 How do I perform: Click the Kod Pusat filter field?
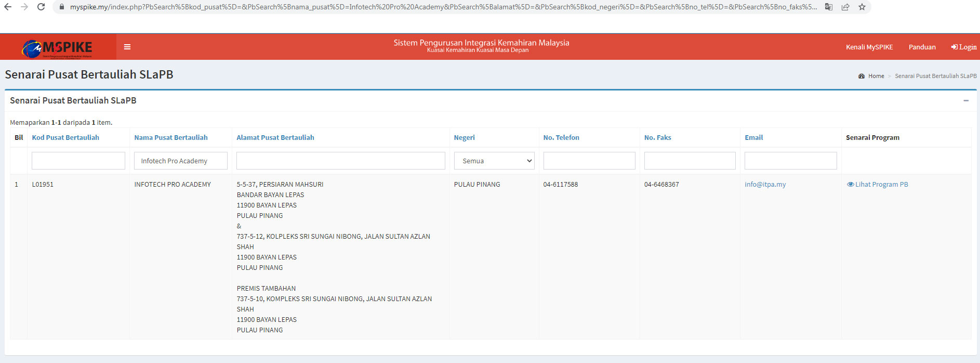tap(78, 161)
